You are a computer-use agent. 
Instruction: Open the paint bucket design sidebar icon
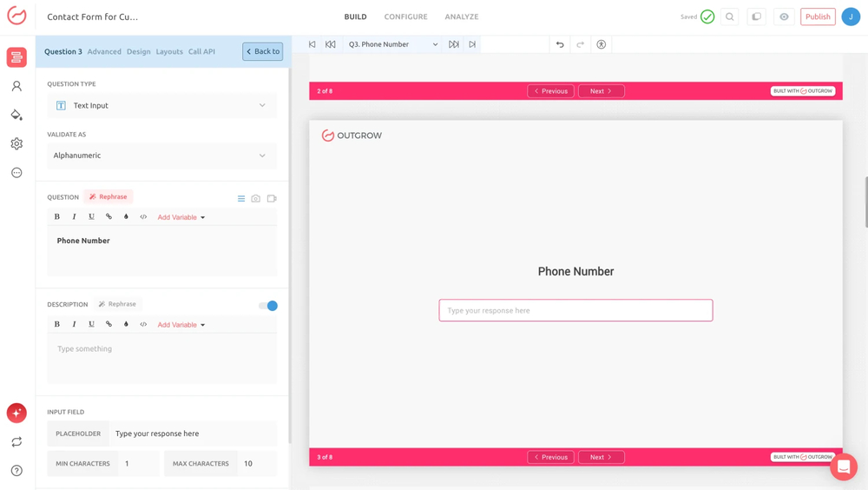pyautogui.click(x=16, y=115)
